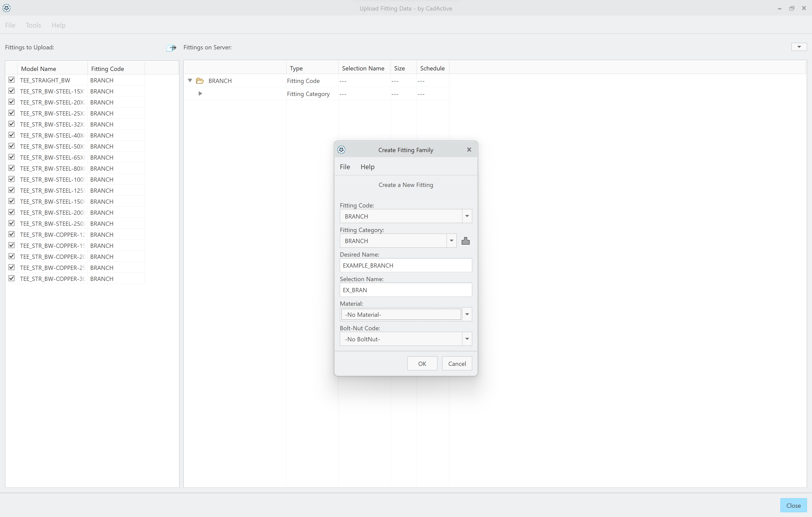Open the dialog's Help menu

pyautogui.click(x=367, y=167)
